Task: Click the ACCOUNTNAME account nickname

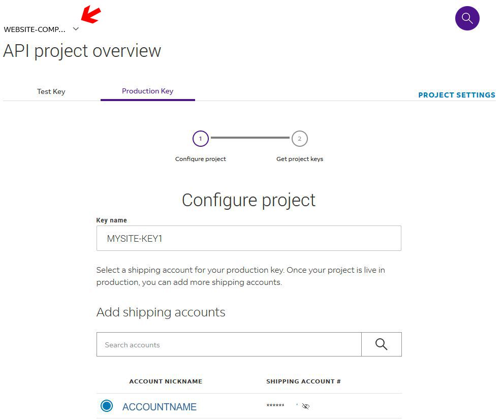Action: click(x=159, y=407)
